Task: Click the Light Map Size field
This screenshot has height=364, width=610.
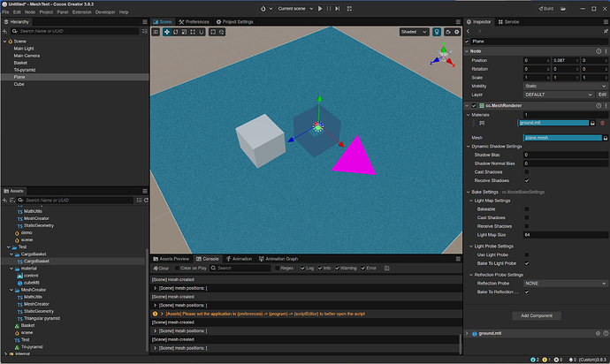Action: pyautogui.click(x=565, y=235)
